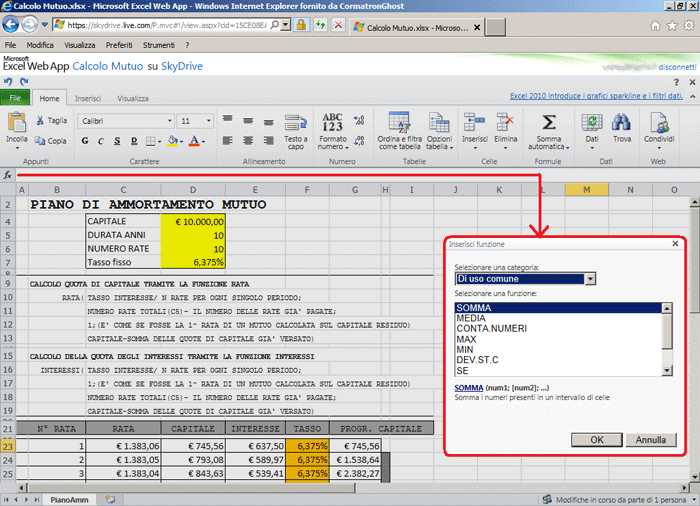Screen dimensions: 700x506
Task: Toggle double underline with the D button
Action: click(x=134, y=141)
